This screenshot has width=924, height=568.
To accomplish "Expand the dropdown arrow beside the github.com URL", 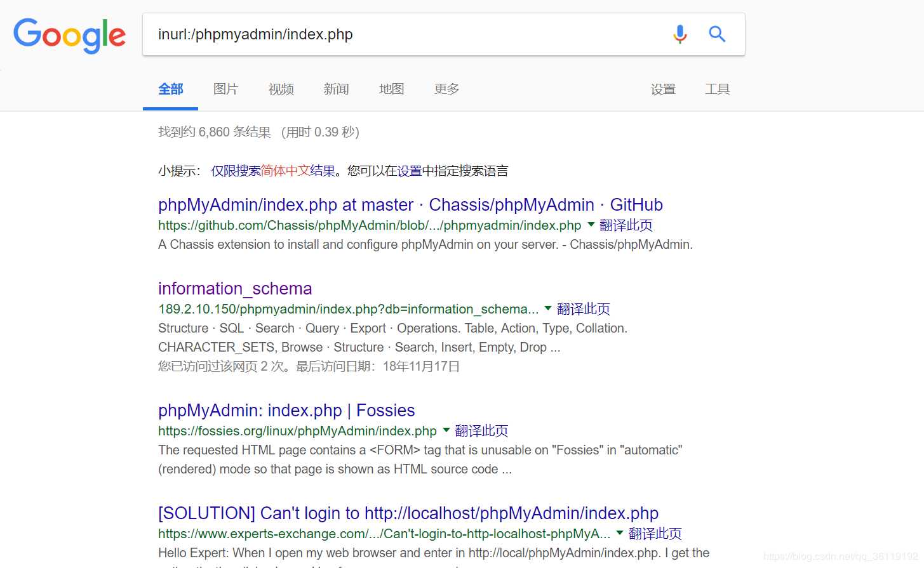I will pyautogui.click(x=591, y=225).
